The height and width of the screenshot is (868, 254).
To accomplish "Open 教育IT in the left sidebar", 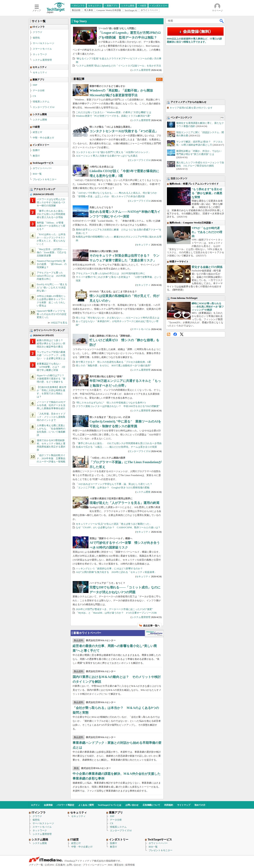I will point(36,156).
